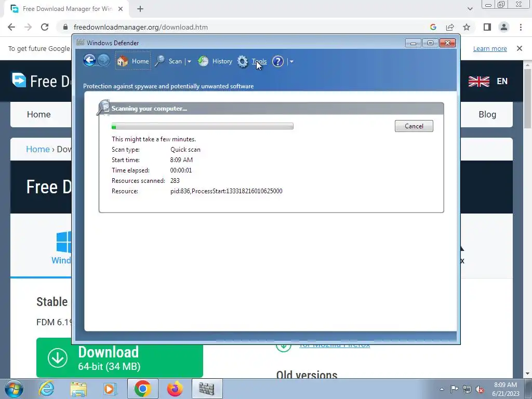Launch Firefox from the taskbar
Screen dimensions: 532x399
[x=175, y=389]
